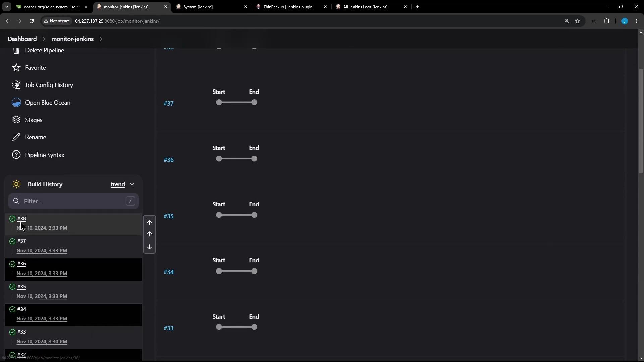
Task: Open build #34 in build history
Action: coord(21,309)
